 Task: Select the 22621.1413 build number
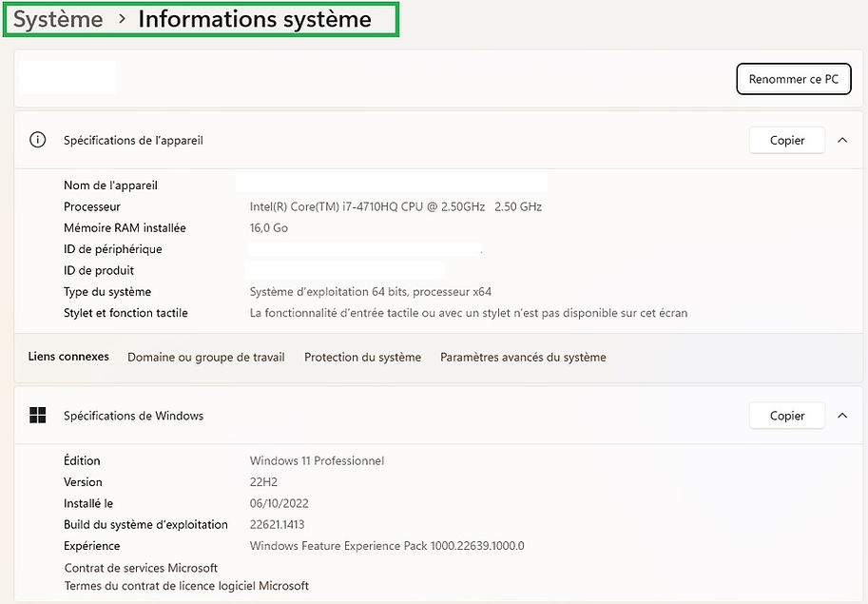[278, 525]
